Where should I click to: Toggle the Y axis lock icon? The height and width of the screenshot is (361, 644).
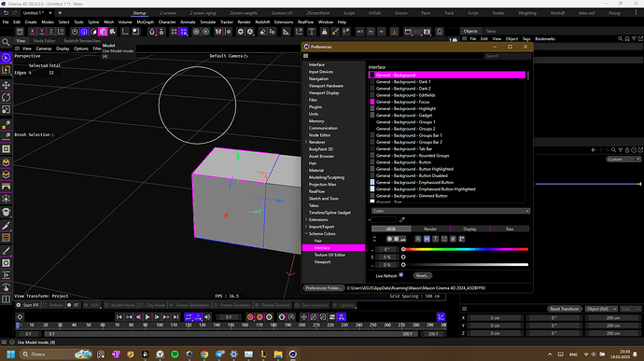(x=41, y=32)
